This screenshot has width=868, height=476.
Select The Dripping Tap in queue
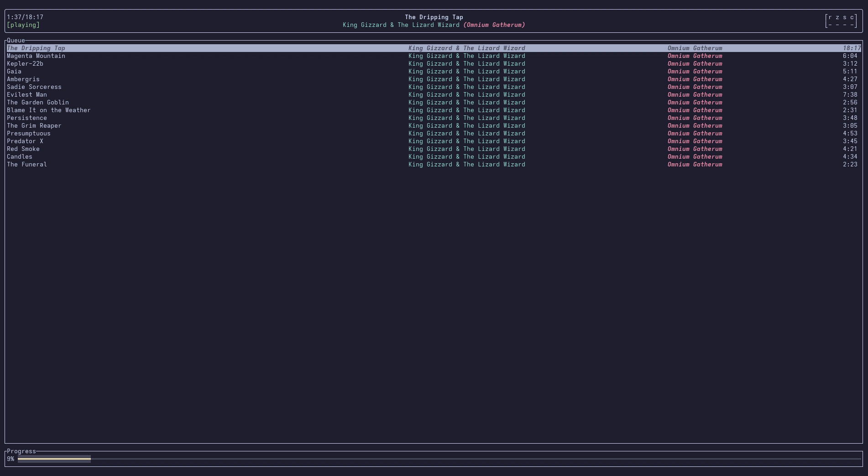click(434, 48)
